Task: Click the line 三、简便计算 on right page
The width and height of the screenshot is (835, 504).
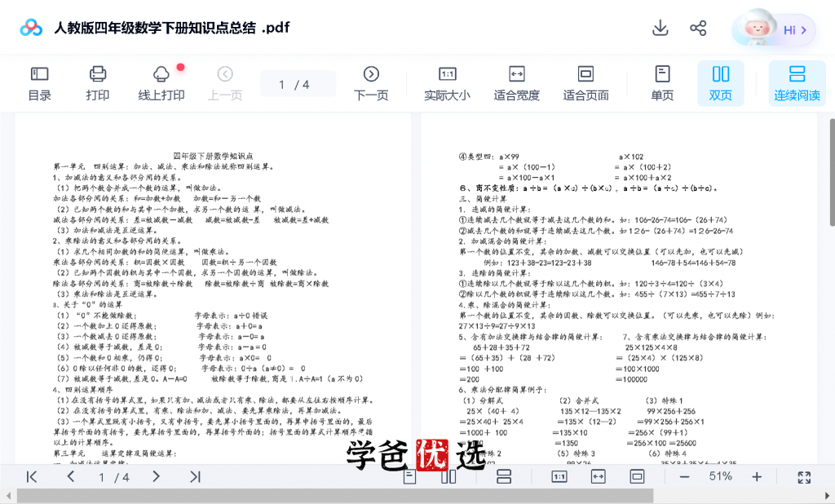Action: point(484,199)
